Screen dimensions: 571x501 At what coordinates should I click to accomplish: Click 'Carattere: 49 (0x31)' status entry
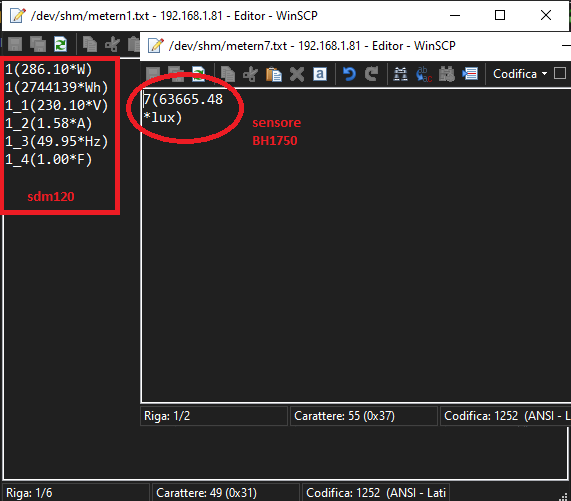(226, 493)
